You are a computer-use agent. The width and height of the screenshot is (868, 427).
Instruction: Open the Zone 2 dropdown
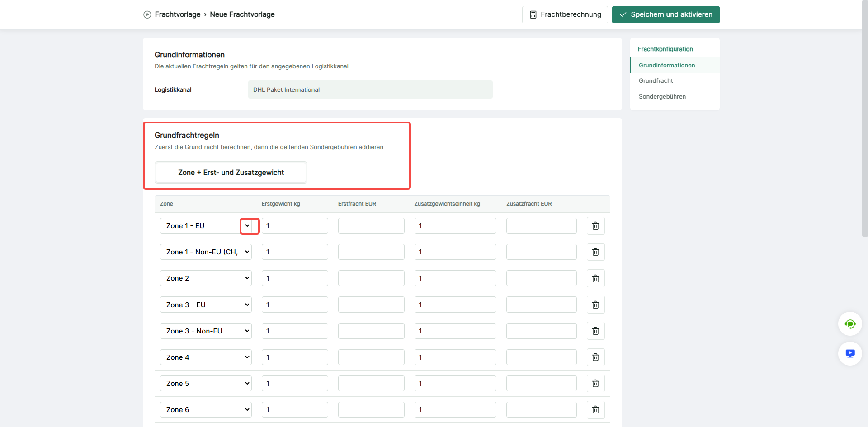(x=206, y=278)
